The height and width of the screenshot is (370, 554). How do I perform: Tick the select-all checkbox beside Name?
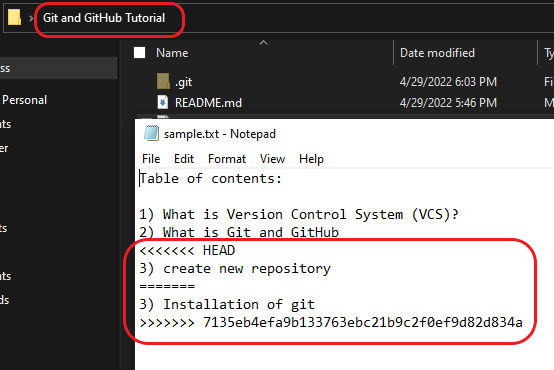pyautogui.click(x=140, y=53)
